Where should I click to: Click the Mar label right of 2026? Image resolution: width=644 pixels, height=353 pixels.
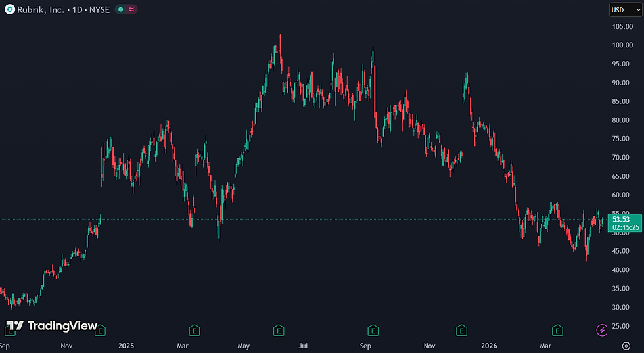click(545, 346)
